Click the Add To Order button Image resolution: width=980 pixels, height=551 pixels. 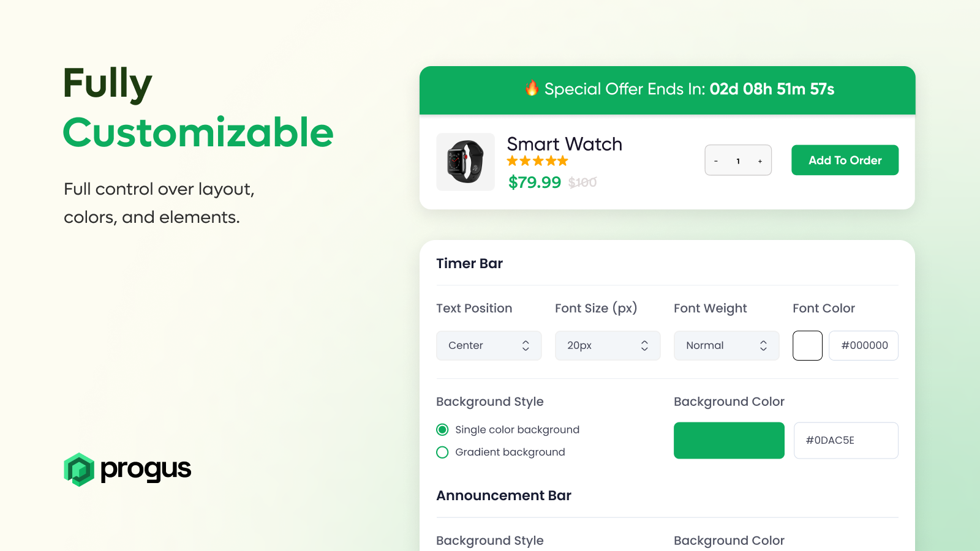tap(845, 160)
